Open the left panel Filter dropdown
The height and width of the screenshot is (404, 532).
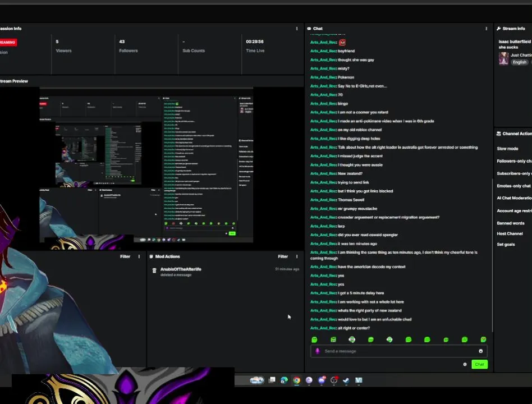(x=125, y=256)
